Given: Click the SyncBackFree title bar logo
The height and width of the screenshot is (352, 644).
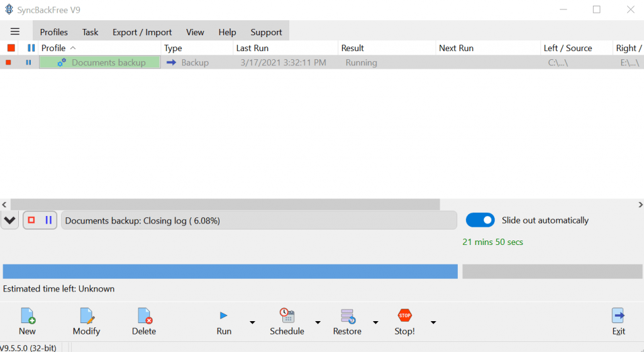Looking at the screenshot, I should pos(9,9).
